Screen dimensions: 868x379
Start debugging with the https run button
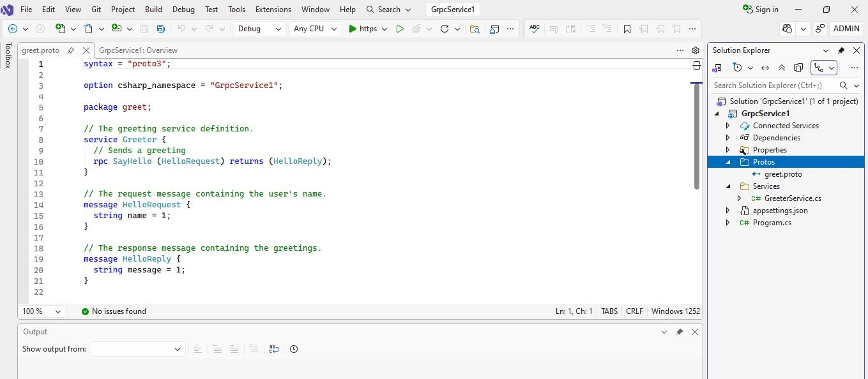[x=363, y=29]
